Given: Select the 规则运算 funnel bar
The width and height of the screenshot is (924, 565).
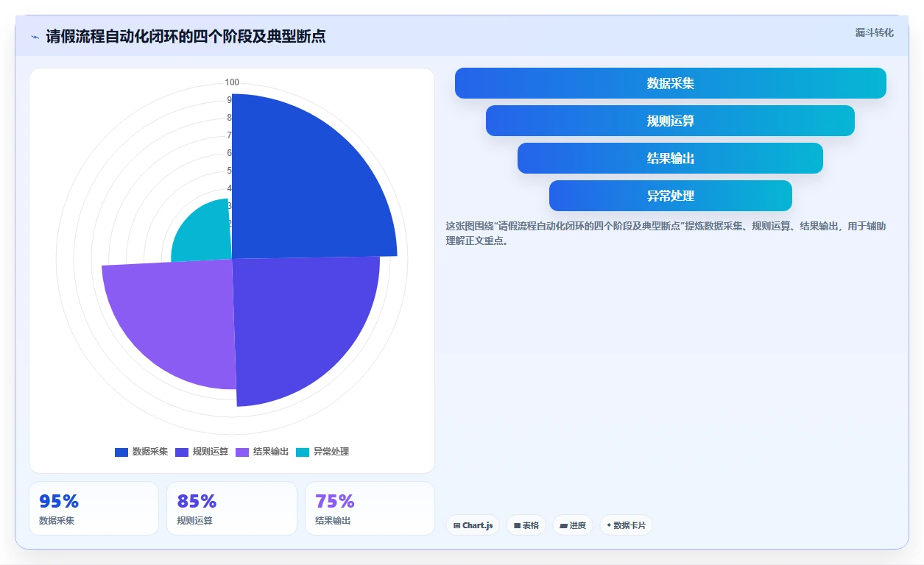Looking at the screenshot, I should click(670, 121).
